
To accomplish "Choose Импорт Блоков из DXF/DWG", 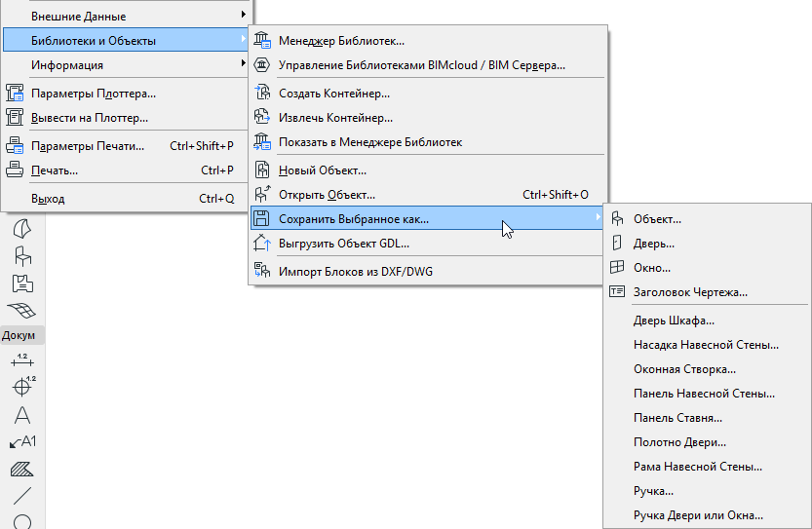I will pos(427,271).
